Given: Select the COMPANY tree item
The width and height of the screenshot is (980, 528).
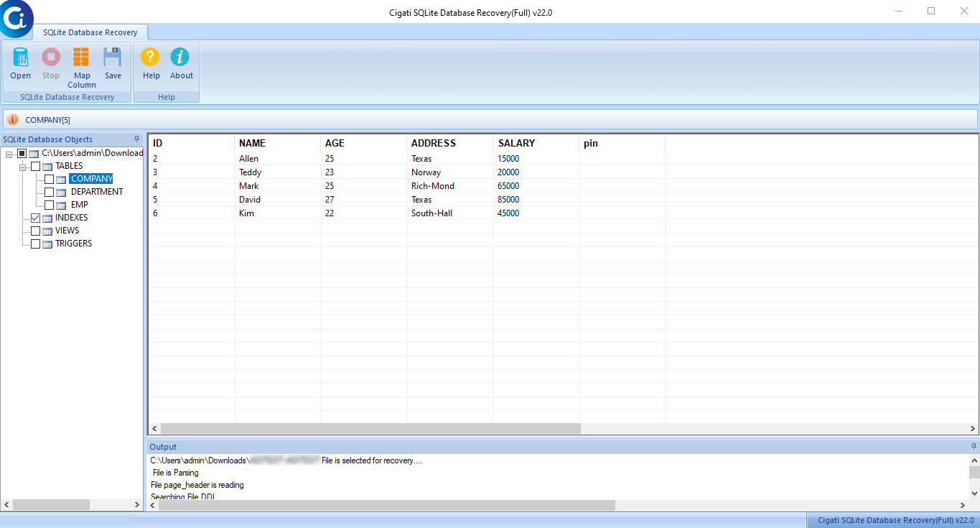Looking at the screenshot, I should (x=91, y=179).
